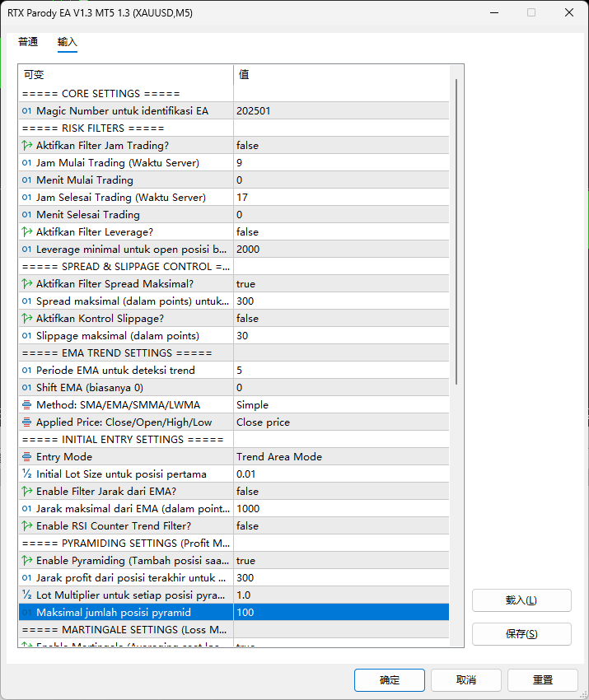
Task: Click the ½ icon beside Lot Multiplier
Action: coord(26,595)
